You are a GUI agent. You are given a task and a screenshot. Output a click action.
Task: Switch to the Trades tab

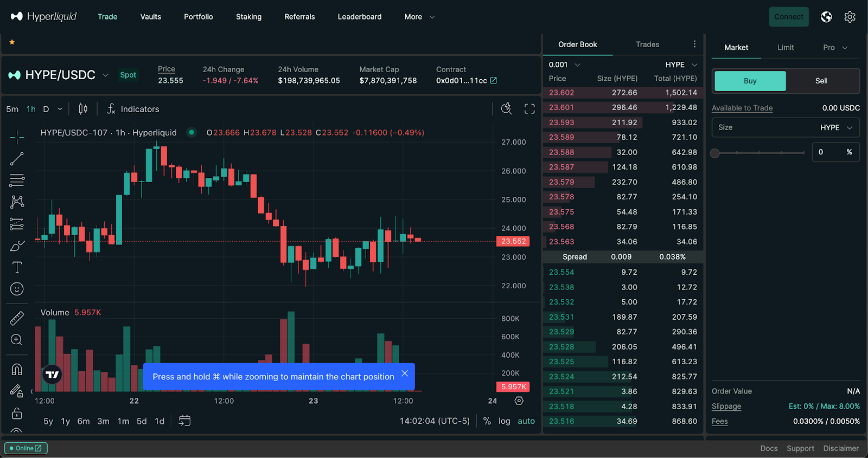[x=648, y=44]
